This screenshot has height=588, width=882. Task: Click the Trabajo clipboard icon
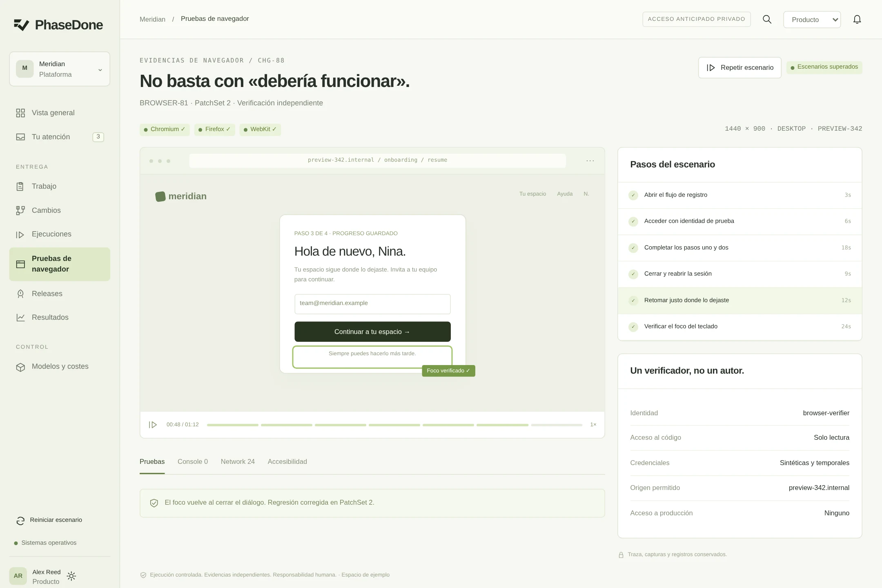[20, 187]
